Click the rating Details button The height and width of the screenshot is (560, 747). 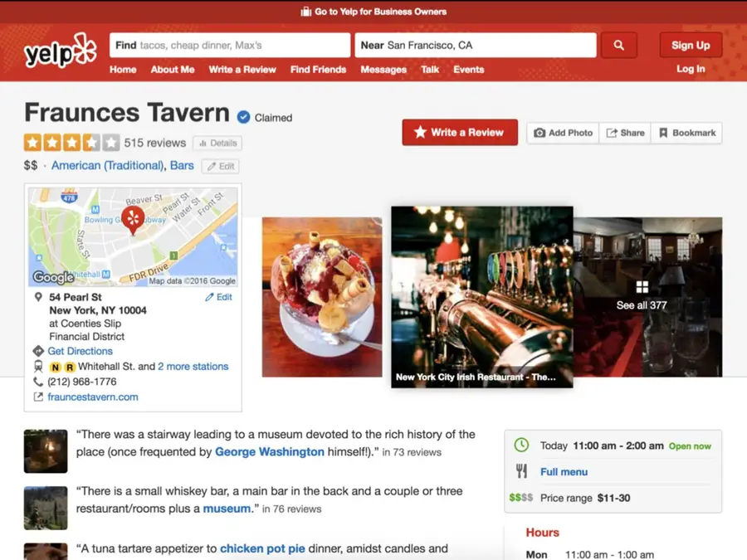217,143
